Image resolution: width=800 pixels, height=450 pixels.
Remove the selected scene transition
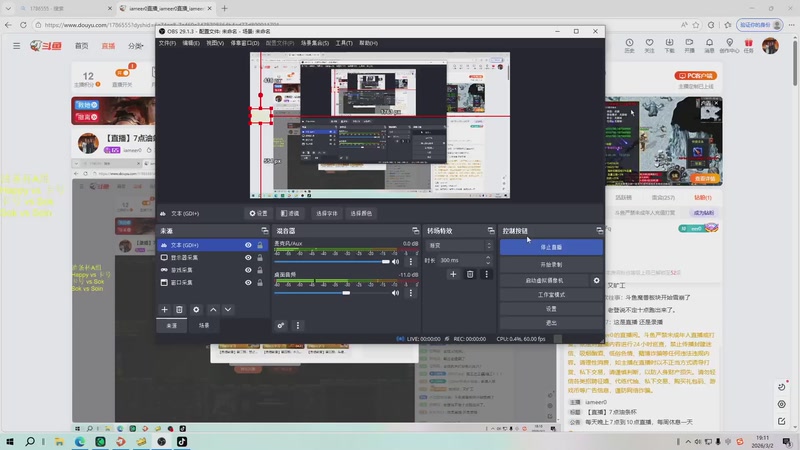tap(470, 274)
